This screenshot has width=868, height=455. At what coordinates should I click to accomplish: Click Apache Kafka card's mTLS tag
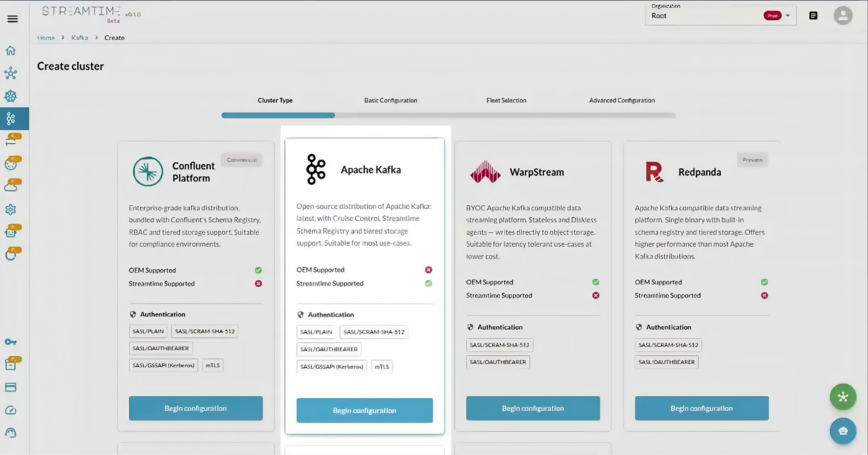(382, 366)
